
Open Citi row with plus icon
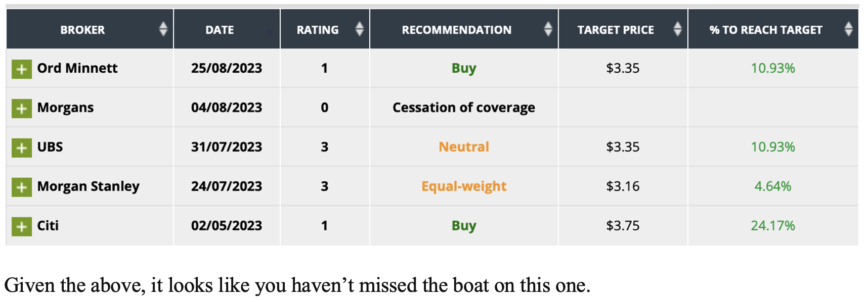(22, 226)
